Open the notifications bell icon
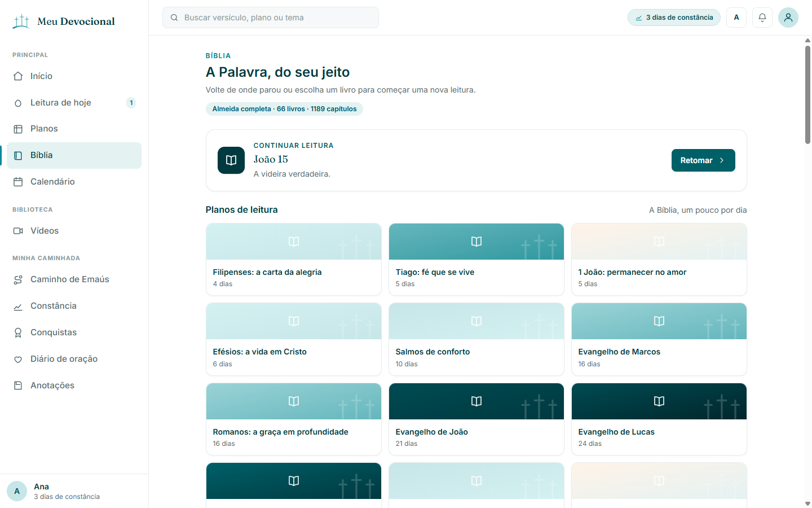 pyautogui.click(x=762, y=17)
